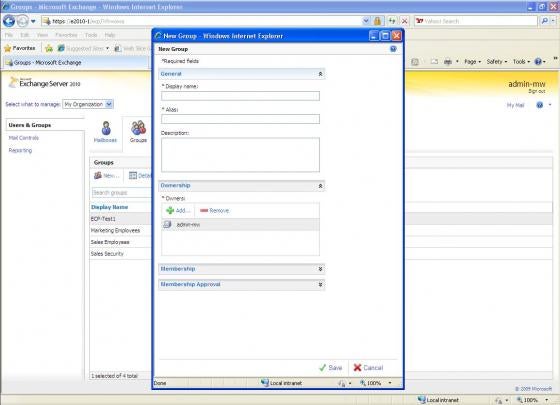Viewport: 560px width, 405px height.
Task: Select the Marketing Employees group row
Action: (x=121, y=230)
